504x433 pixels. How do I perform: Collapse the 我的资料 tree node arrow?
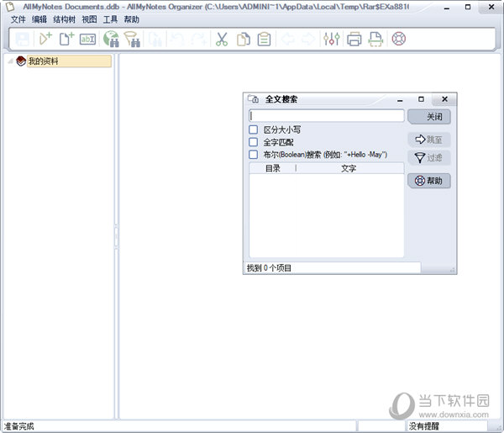click(10, 61)
